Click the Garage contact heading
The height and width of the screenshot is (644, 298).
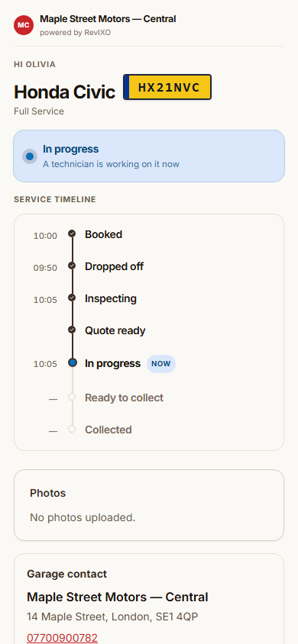66,574
